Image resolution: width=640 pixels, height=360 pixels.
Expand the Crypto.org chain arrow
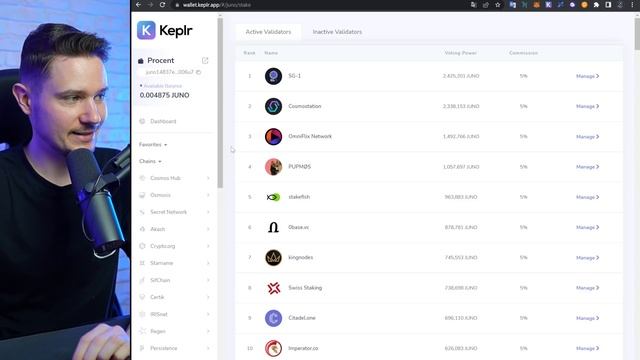tap(208, 246)
